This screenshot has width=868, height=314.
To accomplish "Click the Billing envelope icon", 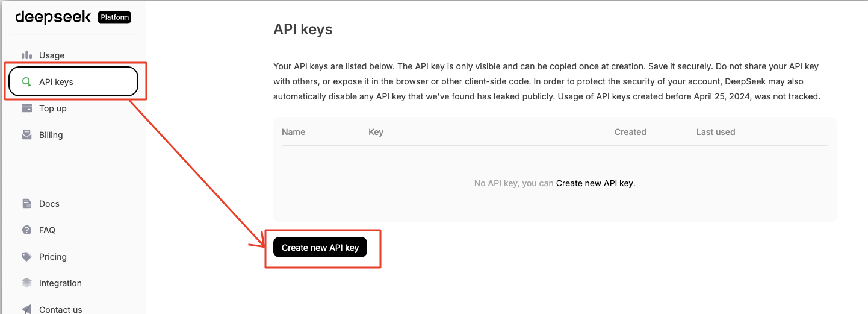I will click(x=26, y=135).
